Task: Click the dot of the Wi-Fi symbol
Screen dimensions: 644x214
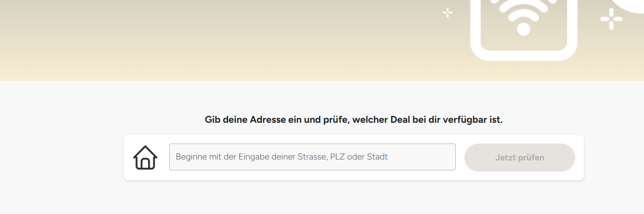Action: [x=524, y=29]
